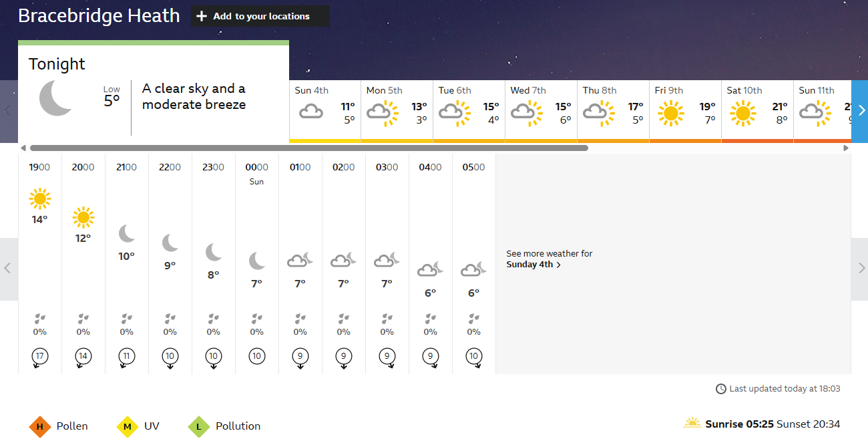Add Bracebridge Heath to your locations
The height and width of the screenshot is (439, 868).
[260, 16]
